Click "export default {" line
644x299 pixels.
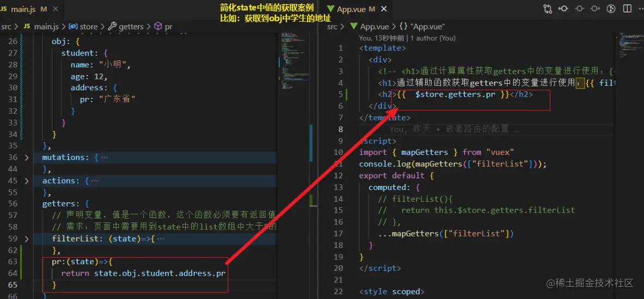[397, 176]
